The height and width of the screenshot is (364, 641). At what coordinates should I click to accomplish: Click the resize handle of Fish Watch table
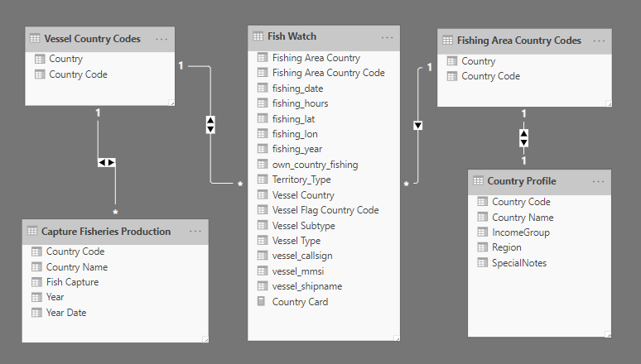point(395,335)
